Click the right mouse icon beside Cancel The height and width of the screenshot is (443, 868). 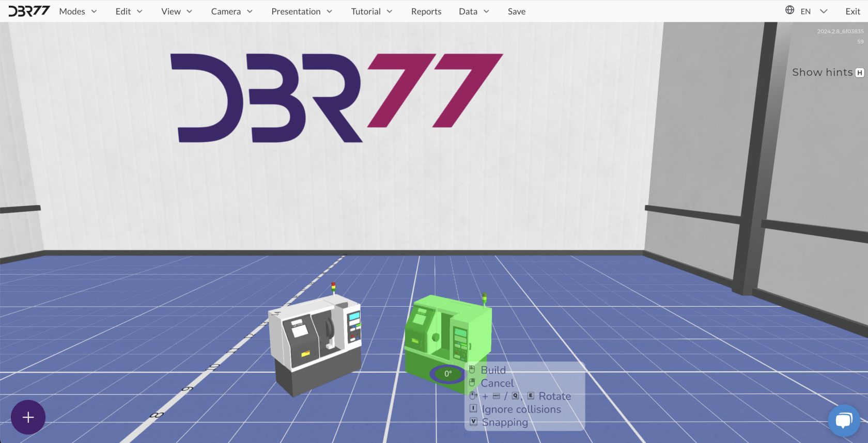[x=472, y=383]
